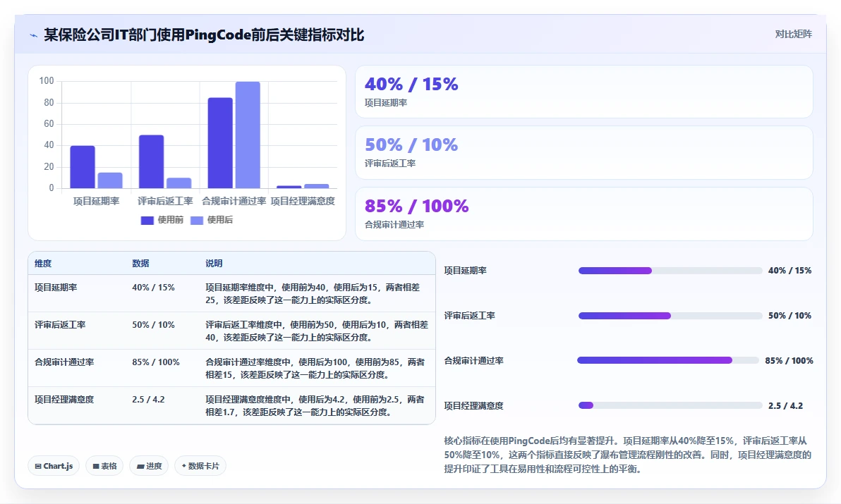Click the description mentioning 两者相差25
This screenshot has width=841, height=504.
[x=313, y=293]
